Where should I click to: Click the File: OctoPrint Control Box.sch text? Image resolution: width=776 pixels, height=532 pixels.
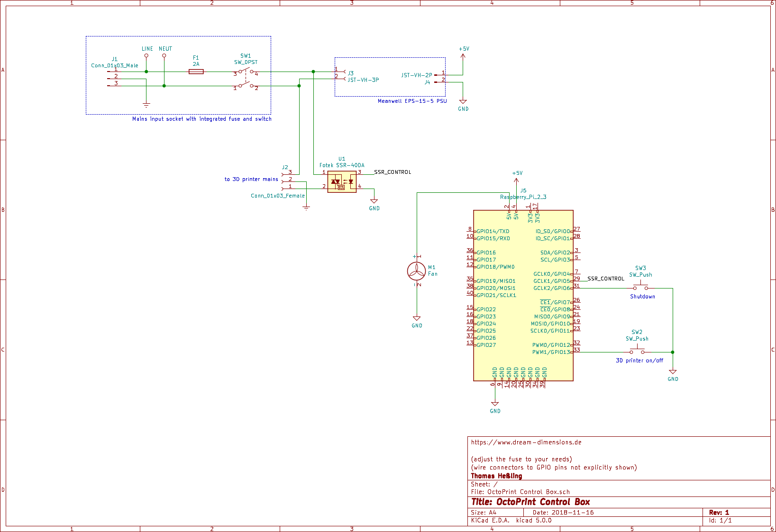pos(520,492)
